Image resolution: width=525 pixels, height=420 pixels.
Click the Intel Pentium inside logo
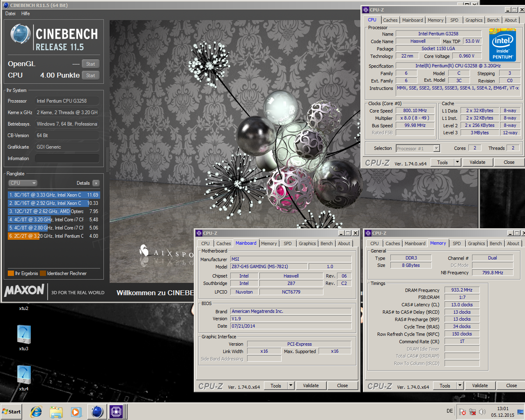pos(502,45)
